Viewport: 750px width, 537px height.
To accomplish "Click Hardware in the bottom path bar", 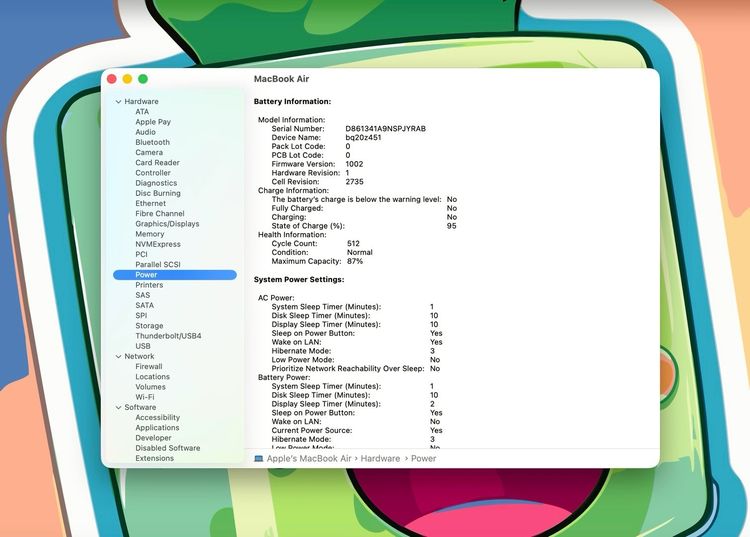I will coord(380,458).
